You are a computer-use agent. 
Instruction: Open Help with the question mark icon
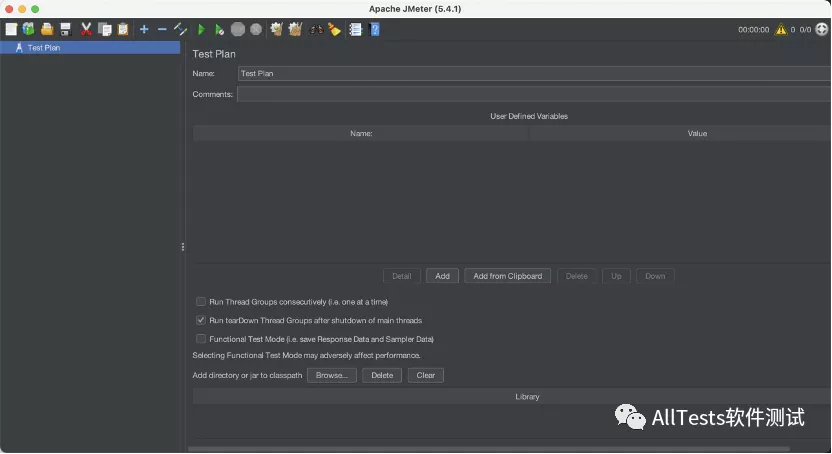tap(375, 29)
